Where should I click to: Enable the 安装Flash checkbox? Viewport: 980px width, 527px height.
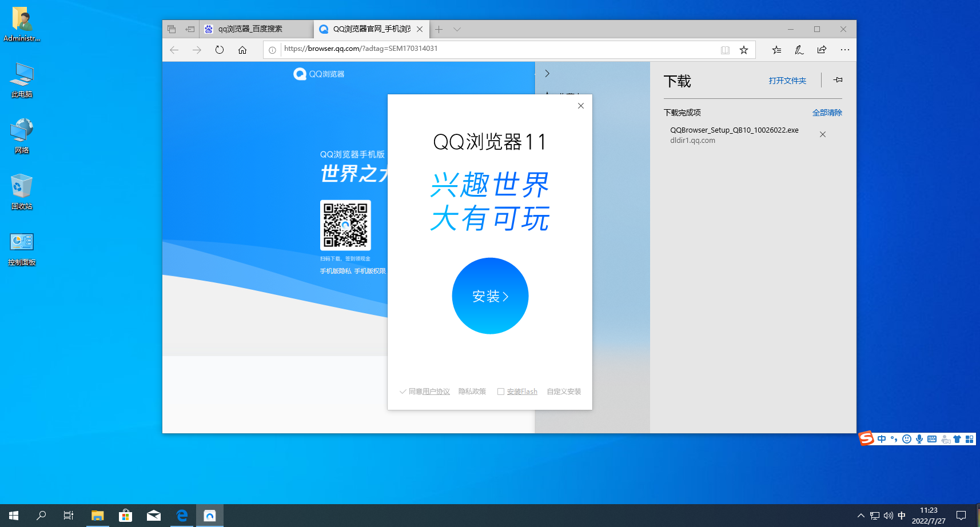click(x=501, y=392)
